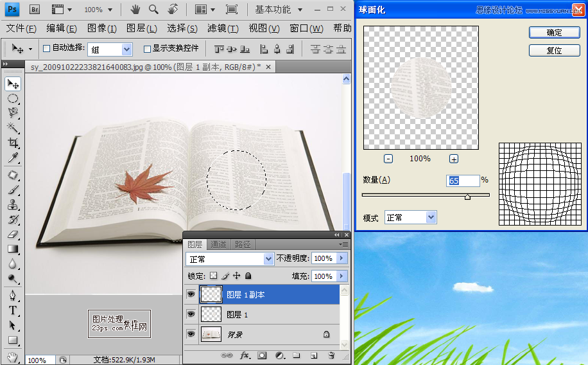Open the Layers panel options menu

343,244
